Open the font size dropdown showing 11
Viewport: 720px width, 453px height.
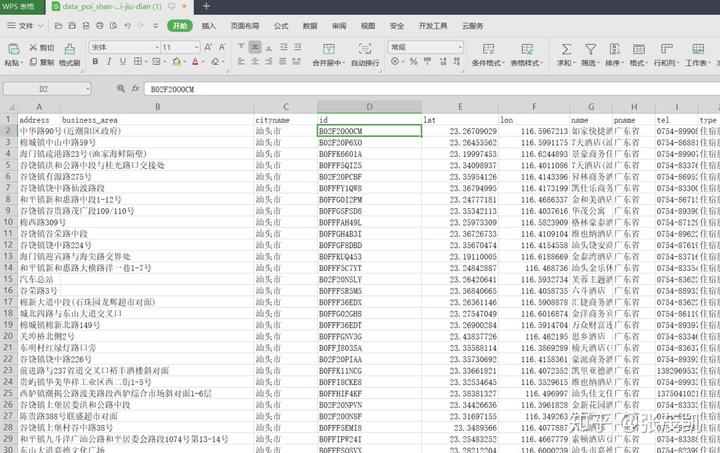point(197,47)
